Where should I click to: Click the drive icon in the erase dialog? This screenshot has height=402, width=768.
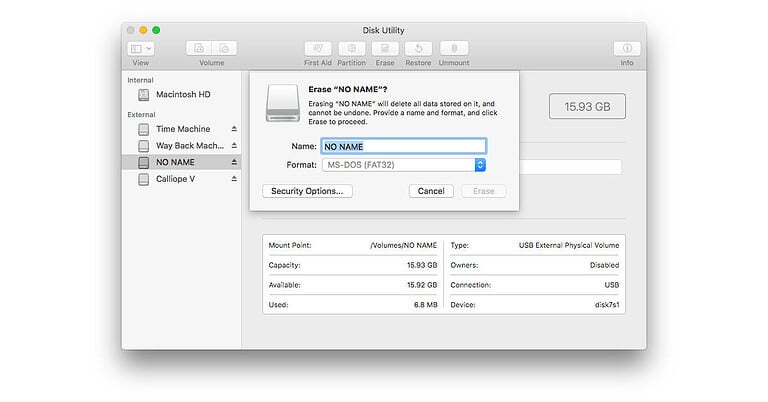click(x=283, y=103)
